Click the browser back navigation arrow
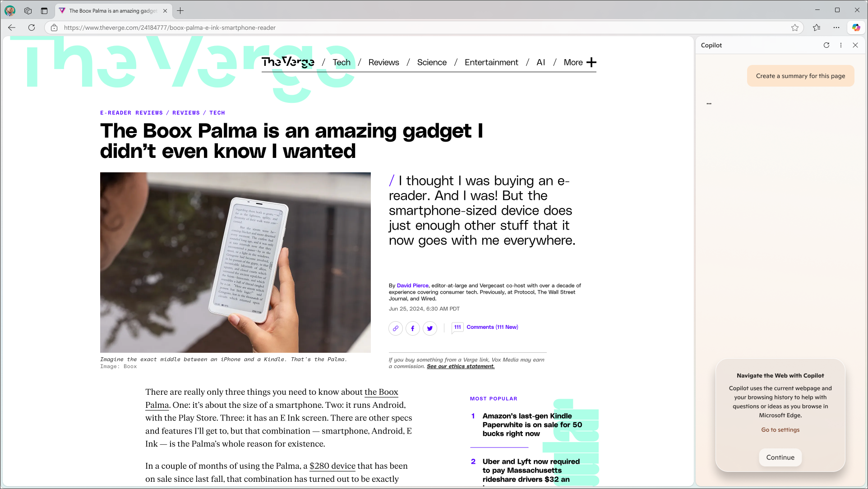 [x=13, y=27]
